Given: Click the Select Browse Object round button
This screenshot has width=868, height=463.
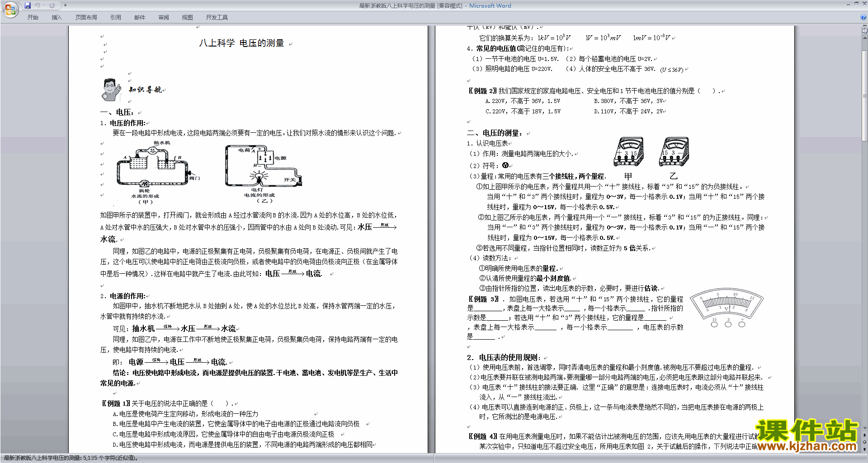Looking at the screenshot, I should [x=865, y=442].
